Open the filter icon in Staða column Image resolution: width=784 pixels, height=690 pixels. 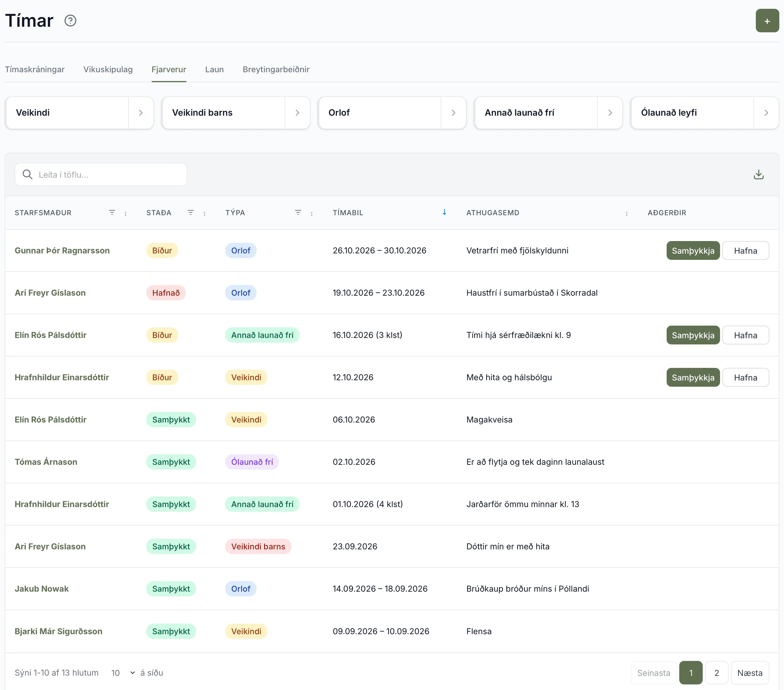coord(191,213)
